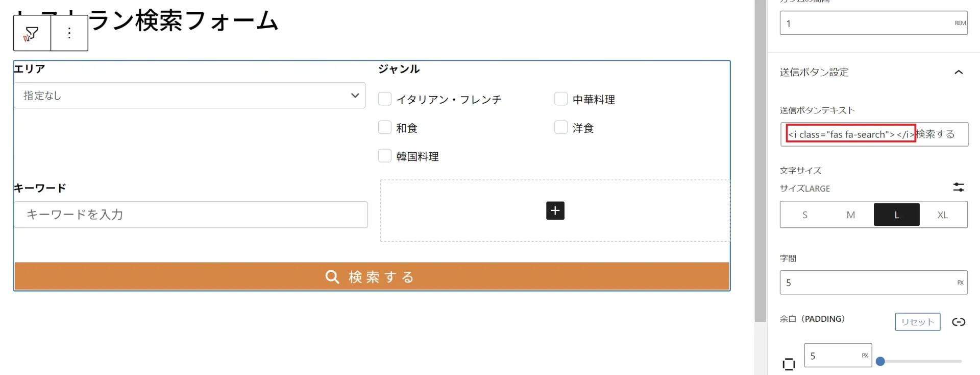Viewport: 980px width, 375px height.
Task: Collapse the 送信ボタン設定 panel
Action: (959, 72)
